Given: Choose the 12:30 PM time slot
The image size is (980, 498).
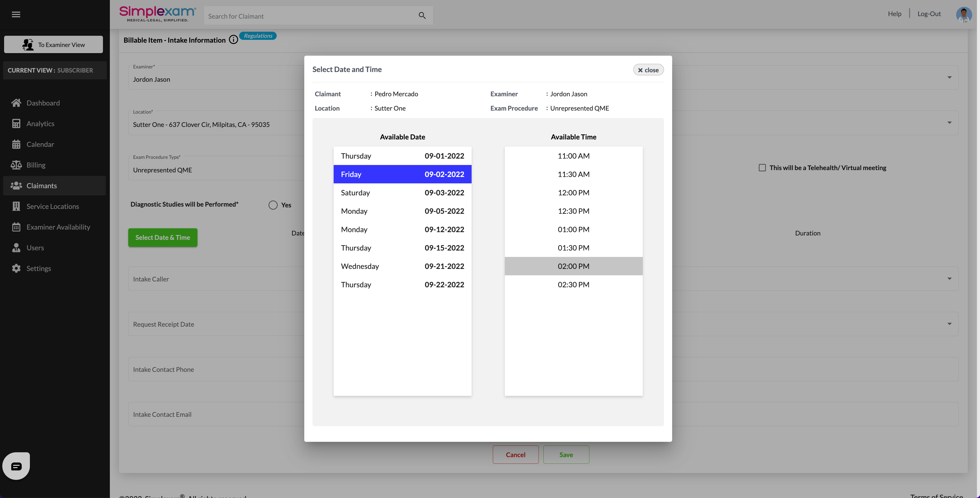Looking at the screenshot, I should click(x=573, y=211).
